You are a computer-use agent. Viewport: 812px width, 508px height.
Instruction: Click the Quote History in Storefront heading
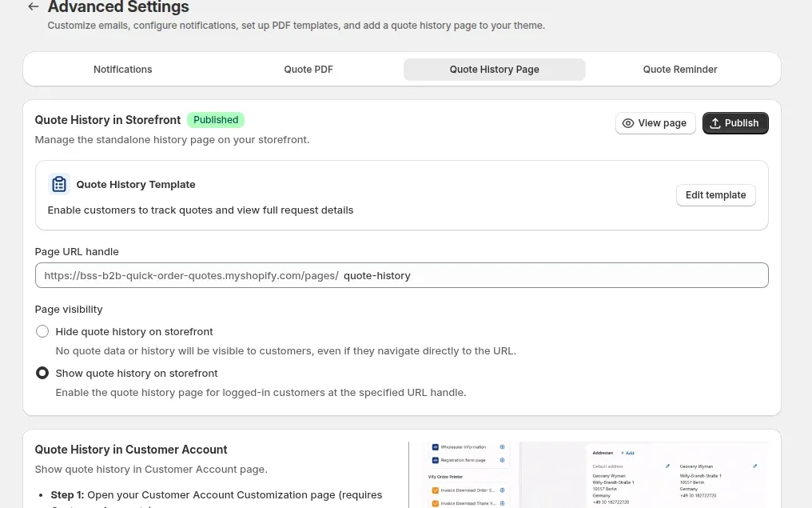tap(108, 120)
